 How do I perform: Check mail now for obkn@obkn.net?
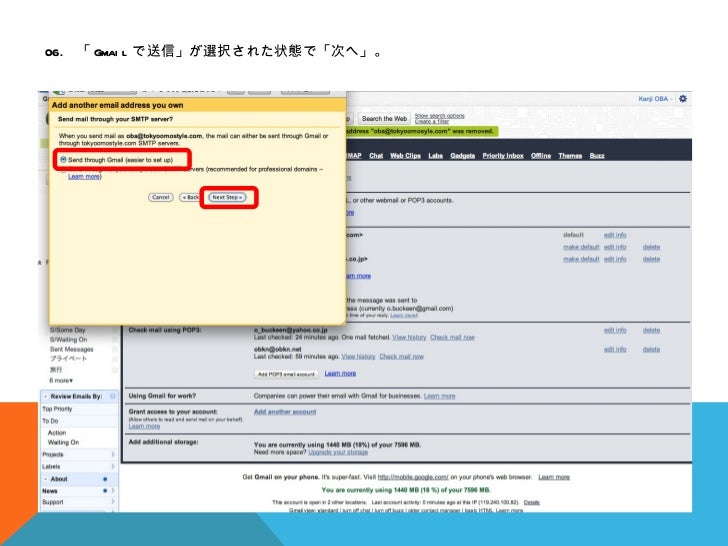click(402, 356)
